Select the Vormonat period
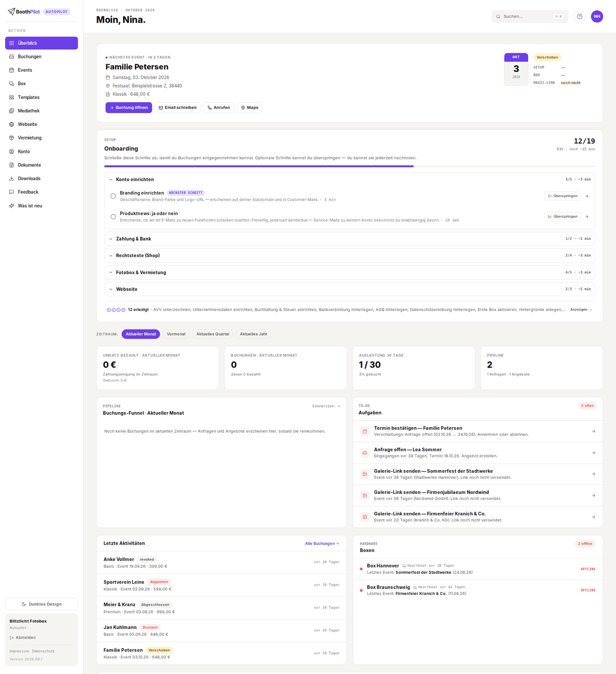The image size is (616, 674). (176, 334)
